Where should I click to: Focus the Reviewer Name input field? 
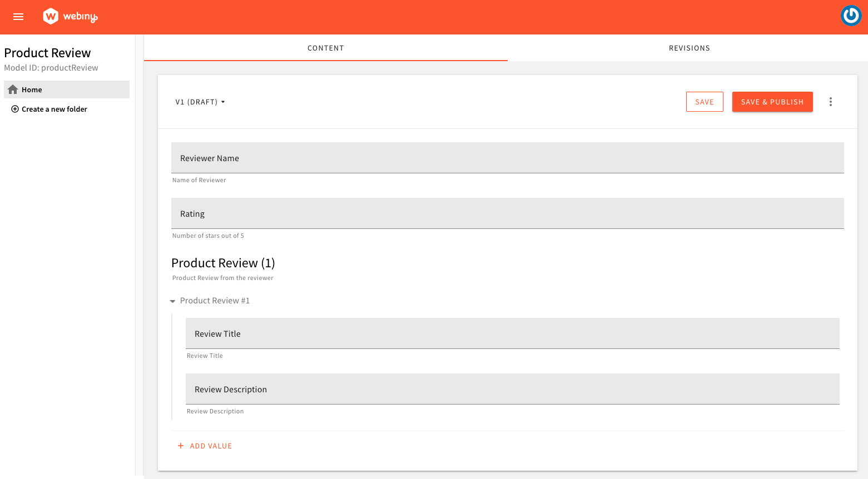(x=507, y=158)
